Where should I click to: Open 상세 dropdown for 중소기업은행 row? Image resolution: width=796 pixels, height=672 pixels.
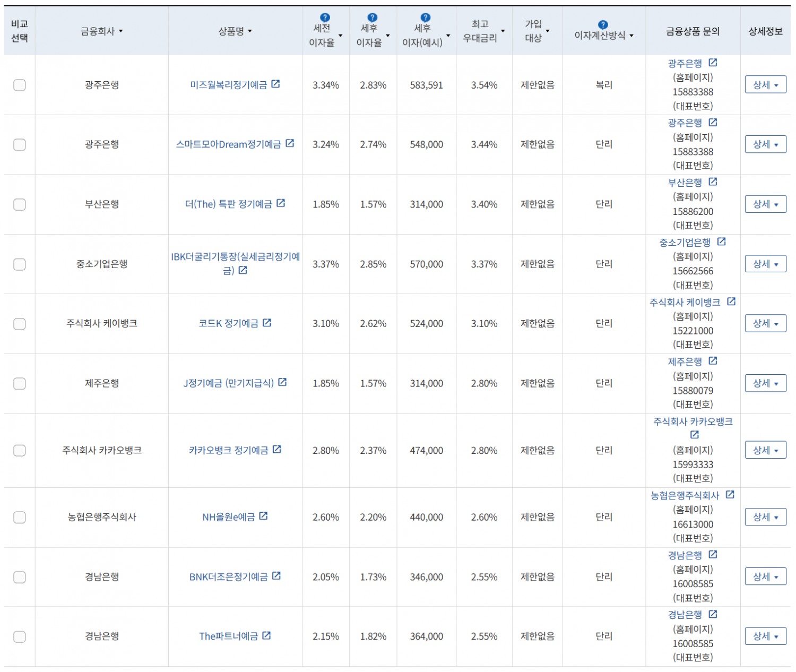(765, 264)
